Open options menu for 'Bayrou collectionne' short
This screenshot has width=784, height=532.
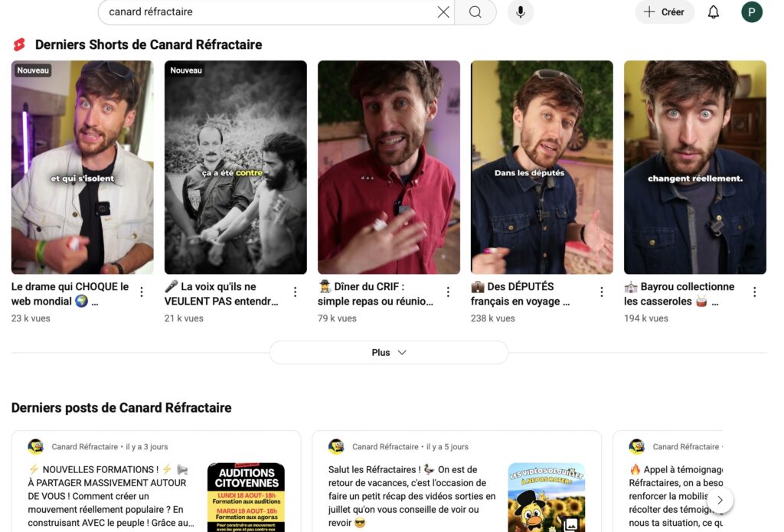pos(754,292)
